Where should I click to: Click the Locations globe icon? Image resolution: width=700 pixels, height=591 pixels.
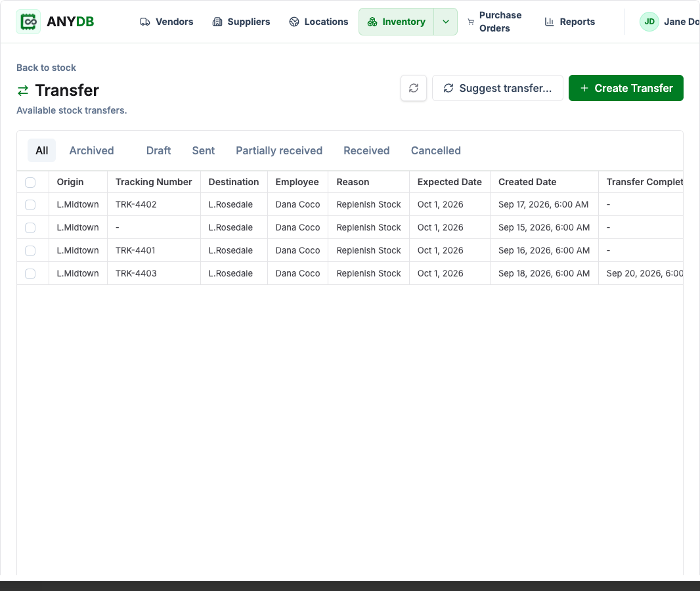[294, 22]
